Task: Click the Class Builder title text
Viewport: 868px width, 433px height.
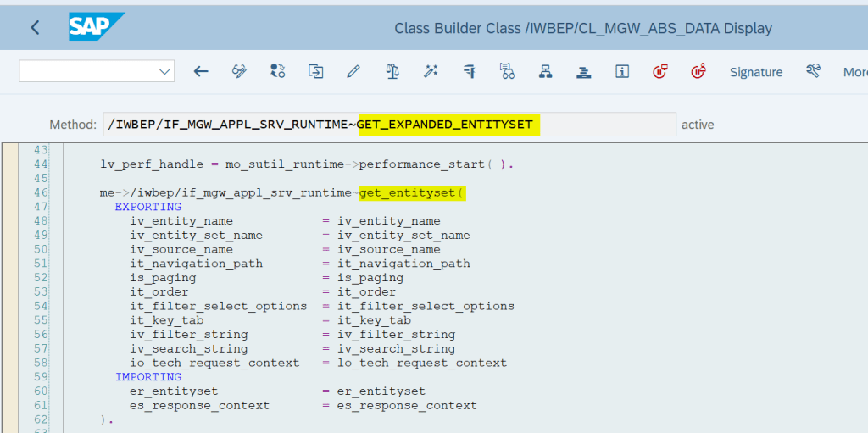Action: 583,28
